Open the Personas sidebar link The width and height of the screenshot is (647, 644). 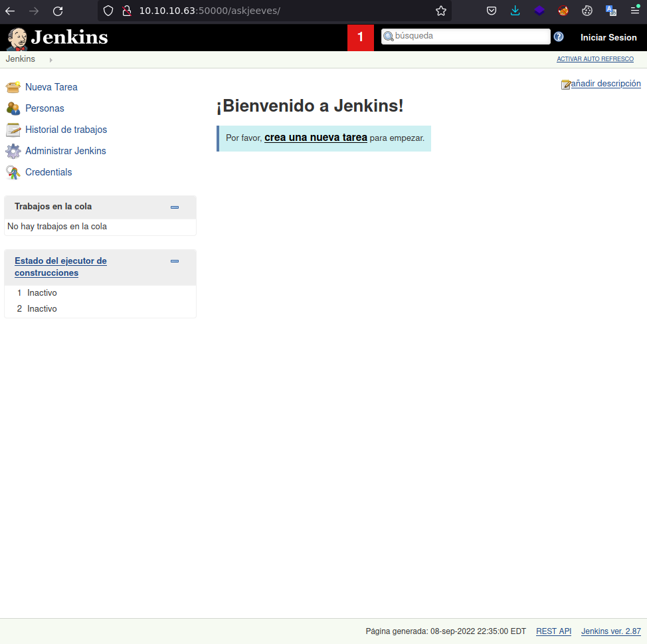[x=45, y=108]
